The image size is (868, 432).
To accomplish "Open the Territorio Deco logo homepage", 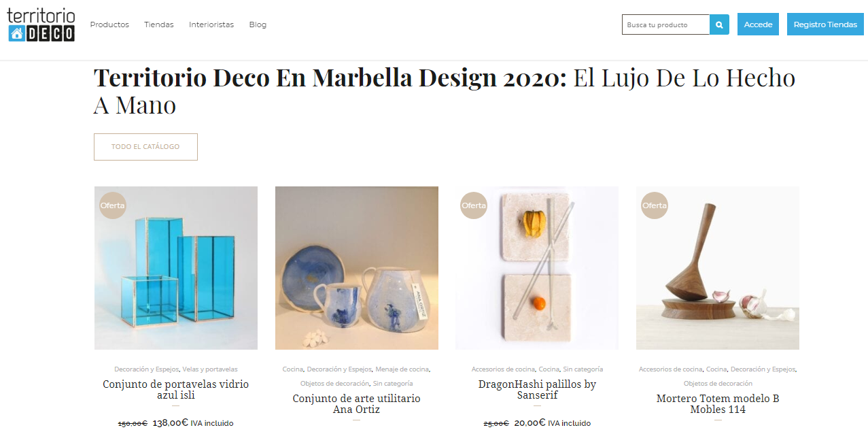I will coord(41,24).
